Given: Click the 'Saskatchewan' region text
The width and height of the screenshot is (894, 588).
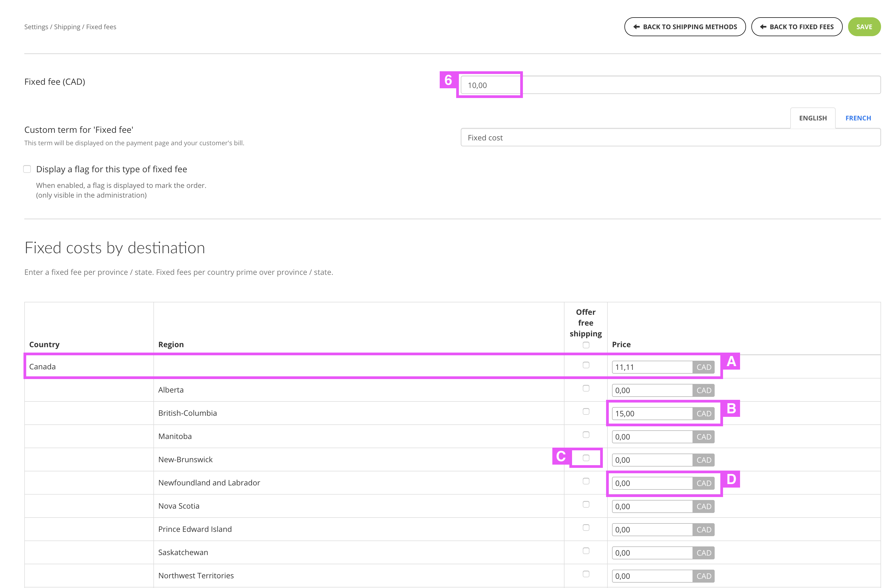Looking at the screenshot, I should click(183, 552).
